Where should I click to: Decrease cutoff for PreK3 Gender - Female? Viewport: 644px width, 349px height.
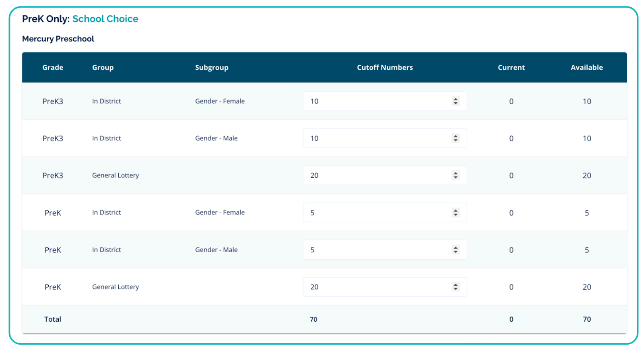455,104
